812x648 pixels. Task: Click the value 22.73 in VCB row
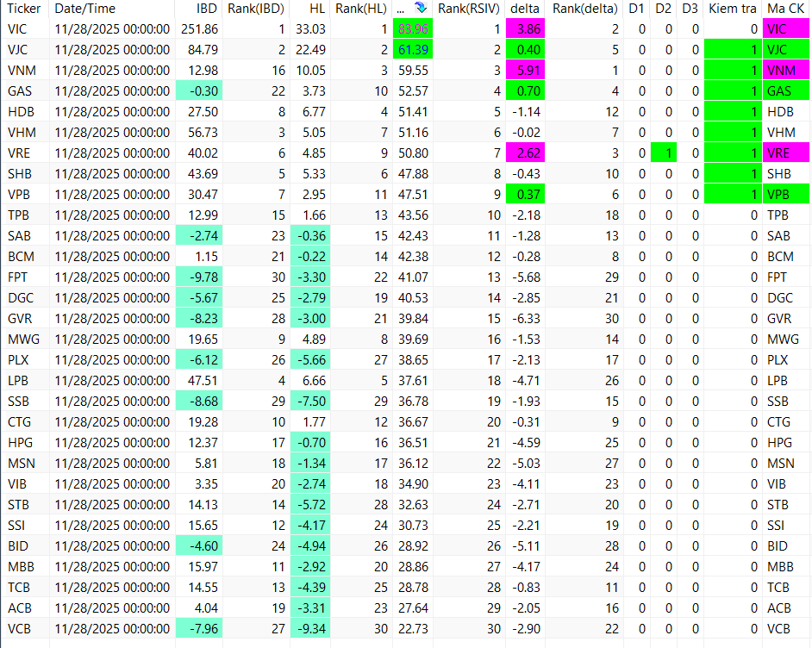(x=413, y=629)
